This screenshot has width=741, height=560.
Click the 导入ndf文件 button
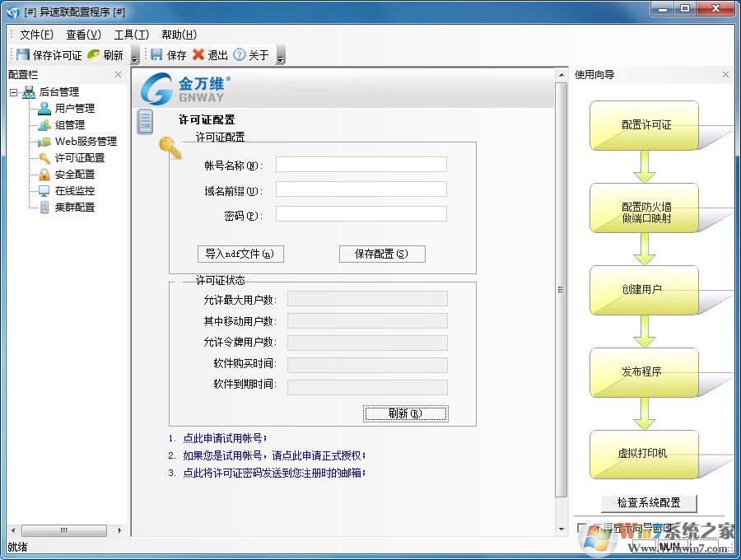pos(240,254)
